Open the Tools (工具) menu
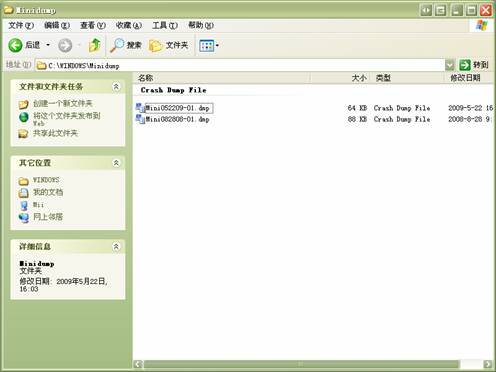 [x=165, y=25]
